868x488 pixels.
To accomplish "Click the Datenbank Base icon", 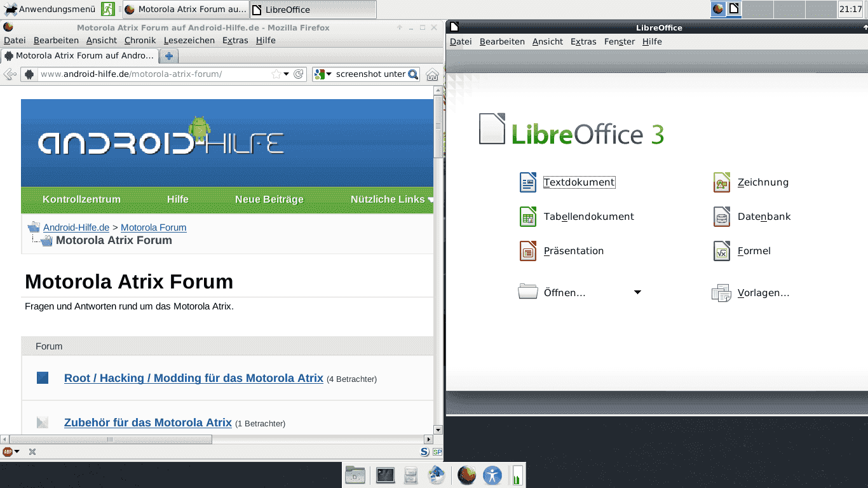I will (722, 217).
